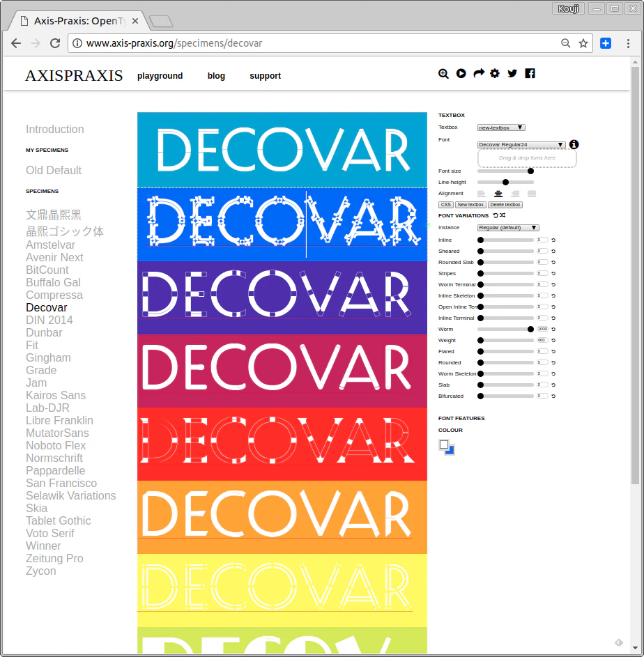Click the Kouji user profile button
The width and height of the screenshot is (644, 657).
(569, 8)
